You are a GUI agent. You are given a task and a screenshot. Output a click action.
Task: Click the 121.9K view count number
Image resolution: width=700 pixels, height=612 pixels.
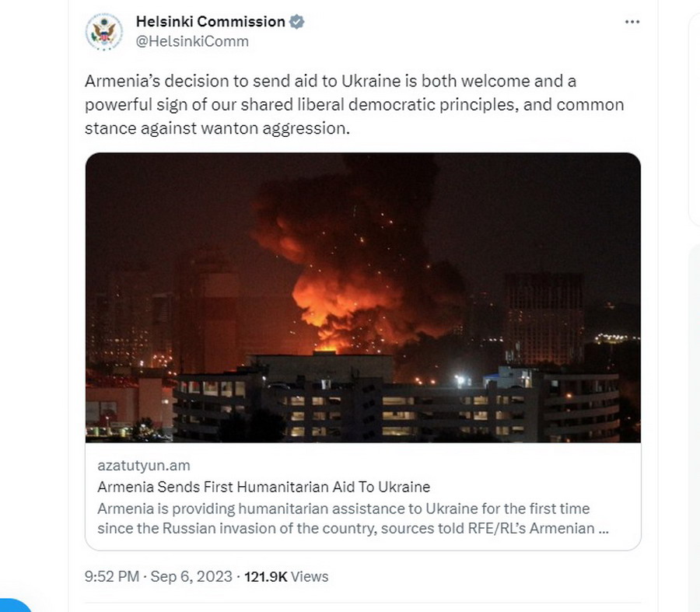pos(266,576)
